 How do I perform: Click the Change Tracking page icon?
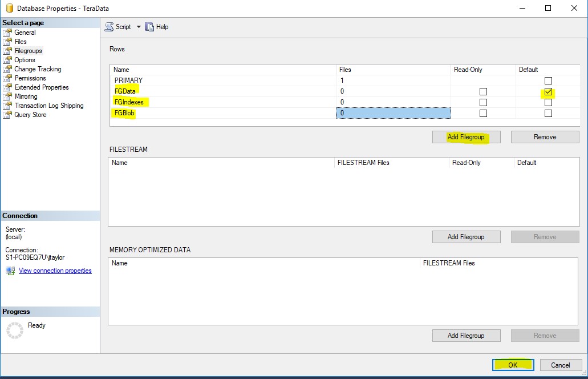7,69
